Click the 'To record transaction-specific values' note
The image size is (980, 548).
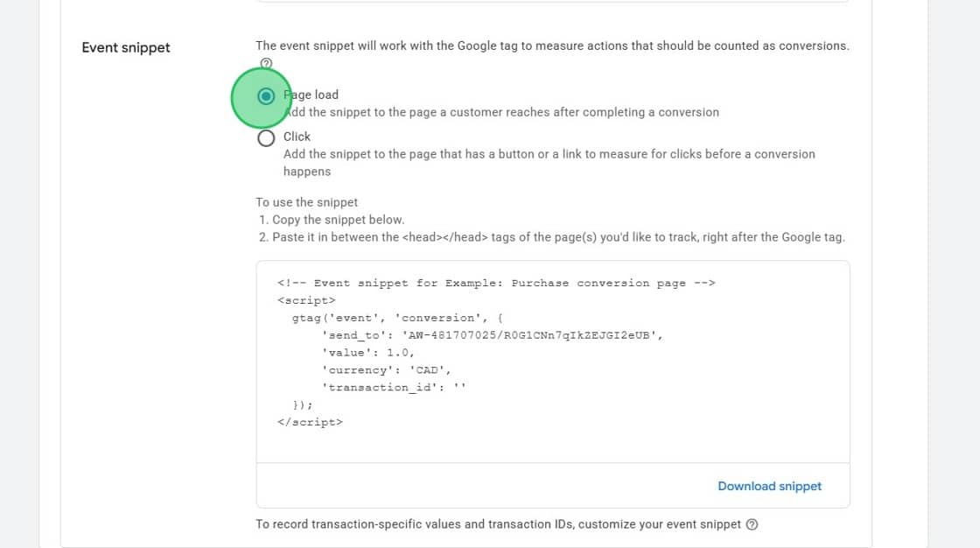[x=499, y=524]
